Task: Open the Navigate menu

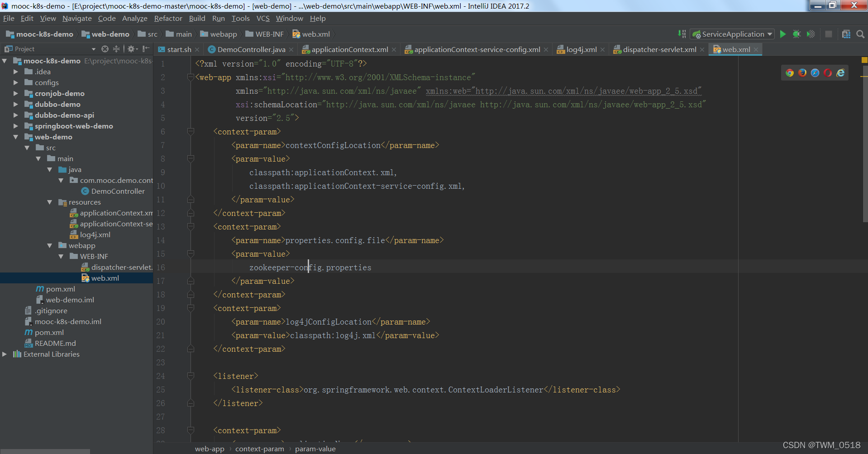Action: pos(77,19)
